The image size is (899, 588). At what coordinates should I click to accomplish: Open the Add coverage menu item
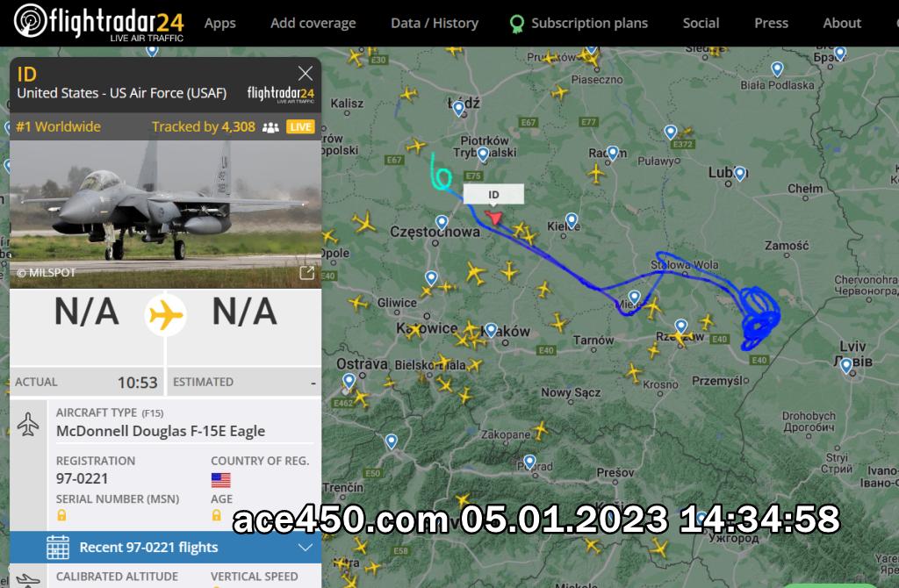pos(313,23)
